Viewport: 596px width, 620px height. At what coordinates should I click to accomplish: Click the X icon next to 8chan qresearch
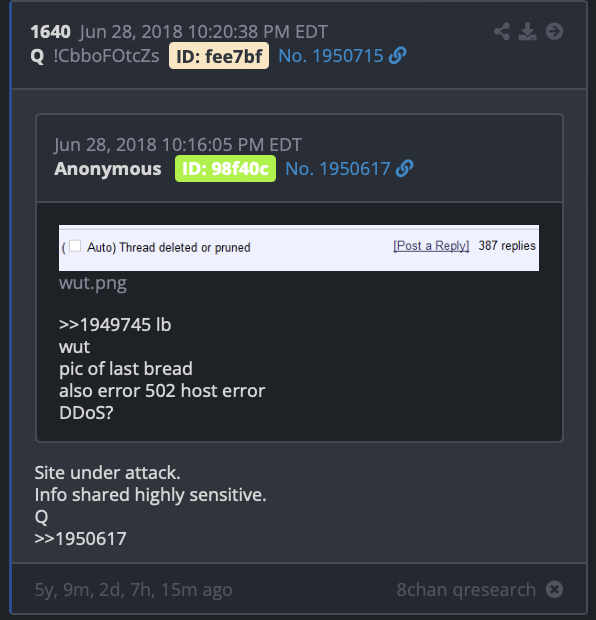click(554, 590)
